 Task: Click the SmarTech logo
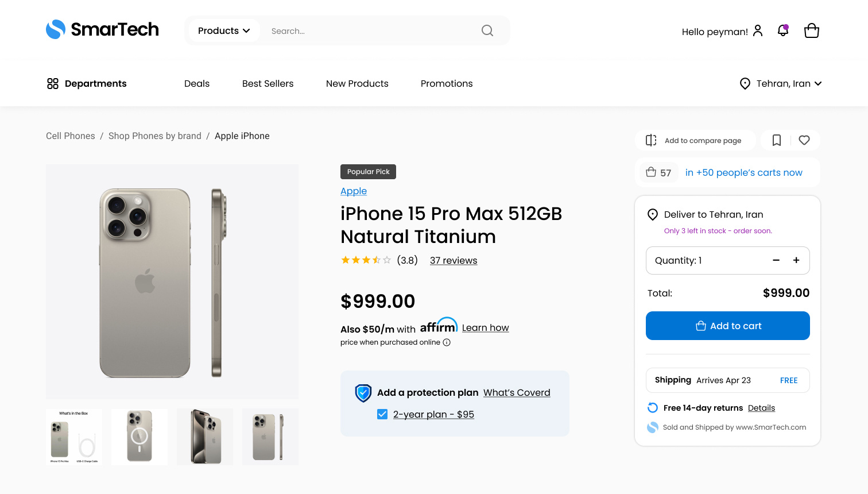click(x=102, y=29)
